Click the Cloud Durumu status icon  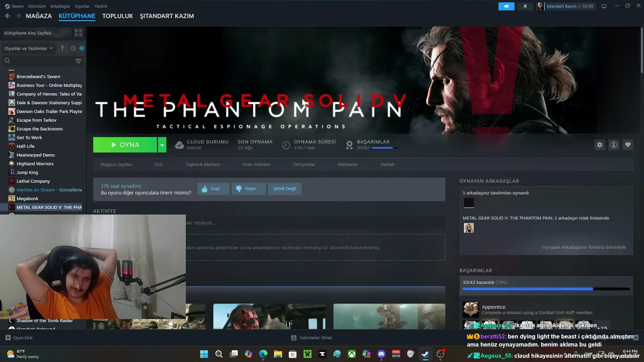pyautogui.click(x=179, y=145)
